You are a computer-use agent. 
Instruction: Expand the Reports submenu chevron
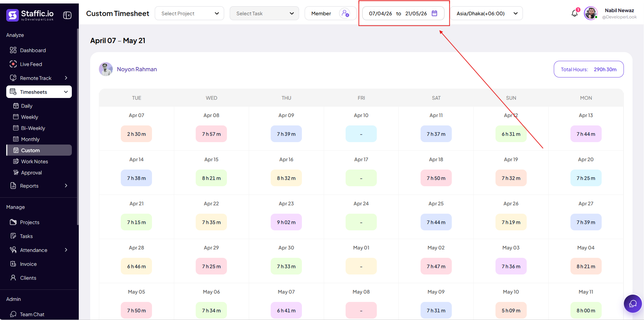(66, 186)
